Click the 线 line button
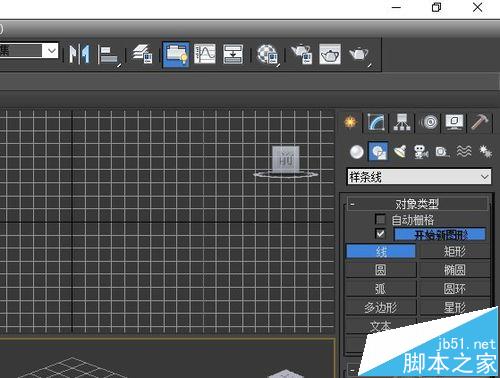The image size is (500, 378). pos(381,252)
